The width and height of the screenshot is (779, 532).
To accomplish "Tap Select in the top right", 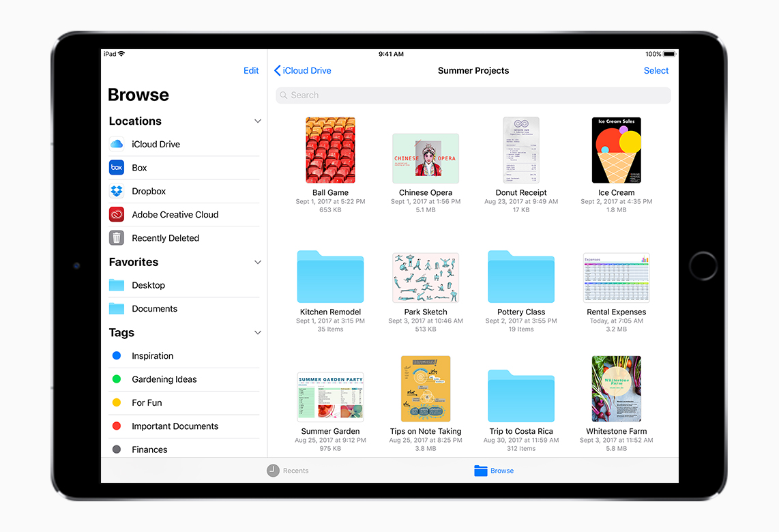I will click(656, 71).
